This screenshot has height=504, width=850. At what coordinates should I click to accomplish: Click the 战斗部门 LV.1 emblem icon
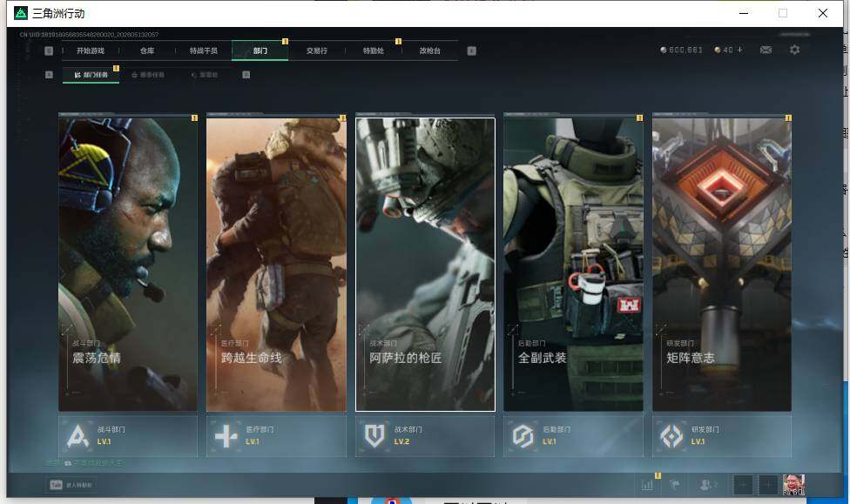tap(78, 436)
